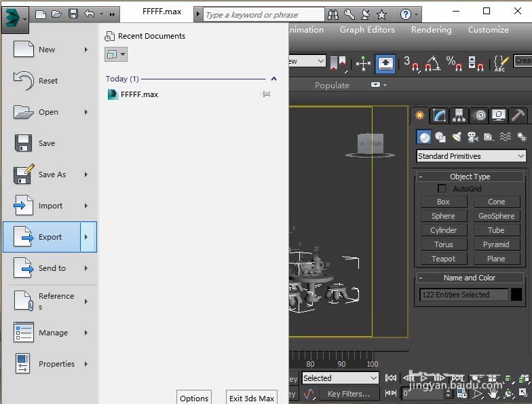Viewport: 532px width, 404px height.
Task: Toggle the Keyboard Shortcut Override icon
Action: pos(385,64)
